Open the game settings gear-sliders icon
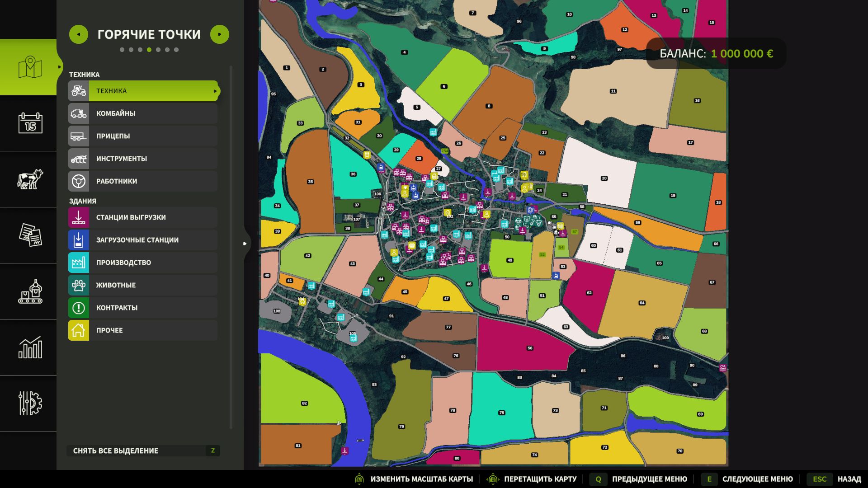 pyautogui.click(x=30, y=403)
